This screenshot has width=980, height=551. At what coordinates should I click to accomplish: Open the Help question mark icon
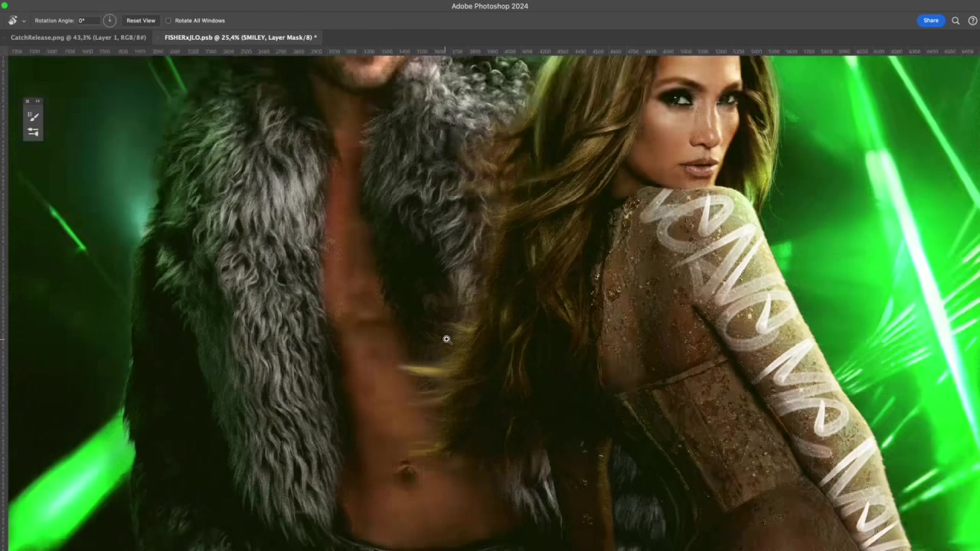click(x=972, y=21)
